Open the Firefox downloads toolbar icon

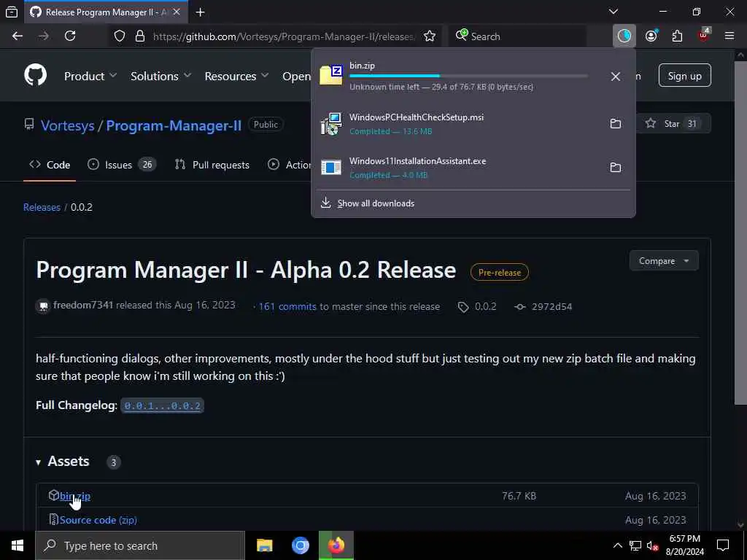(624, 36)
